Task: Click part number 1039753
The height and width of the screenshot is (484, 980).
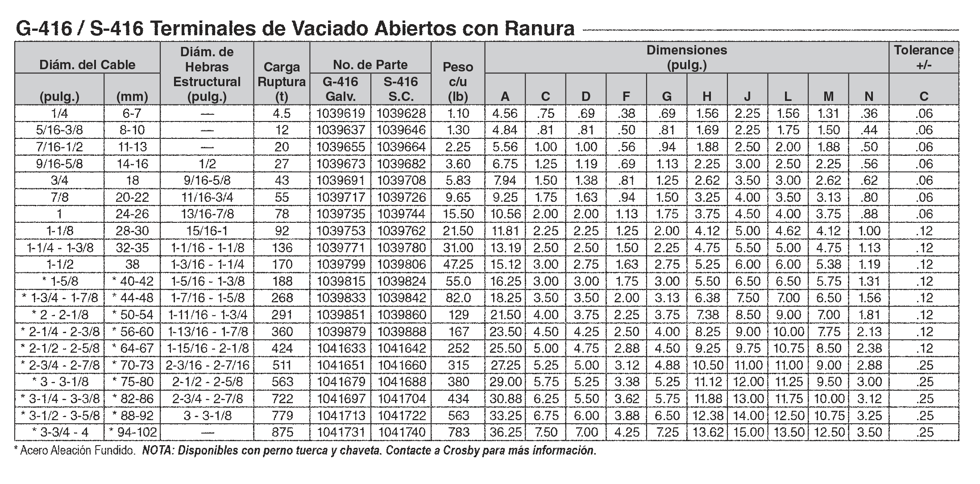Action: pyautogui.click(x=341, y=231)
